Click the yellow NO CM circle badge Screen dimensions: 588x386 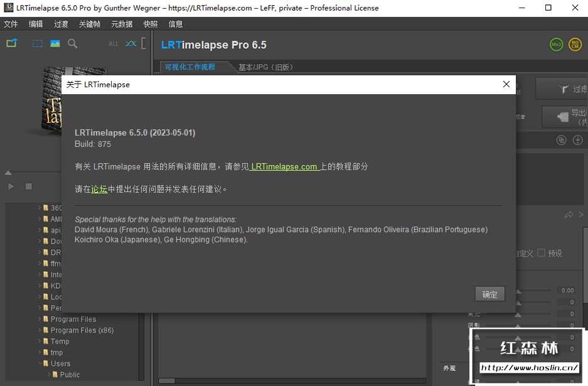point(575,45)
